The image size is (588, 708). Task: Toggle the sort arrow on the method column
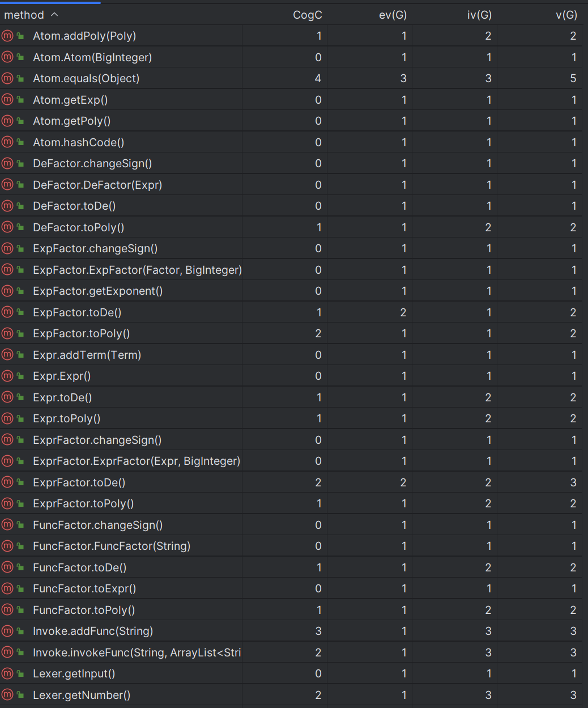[54, 15]
